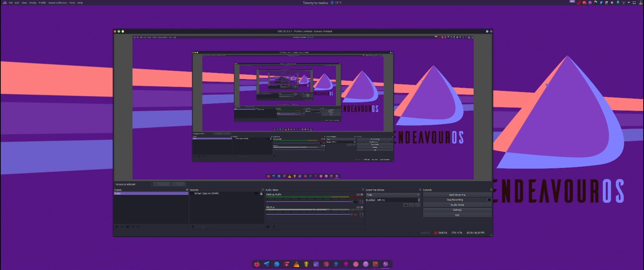644x270 pixels.
Task: Click the 'Twenty to twelve' clock text
Action: pos(315,3)
